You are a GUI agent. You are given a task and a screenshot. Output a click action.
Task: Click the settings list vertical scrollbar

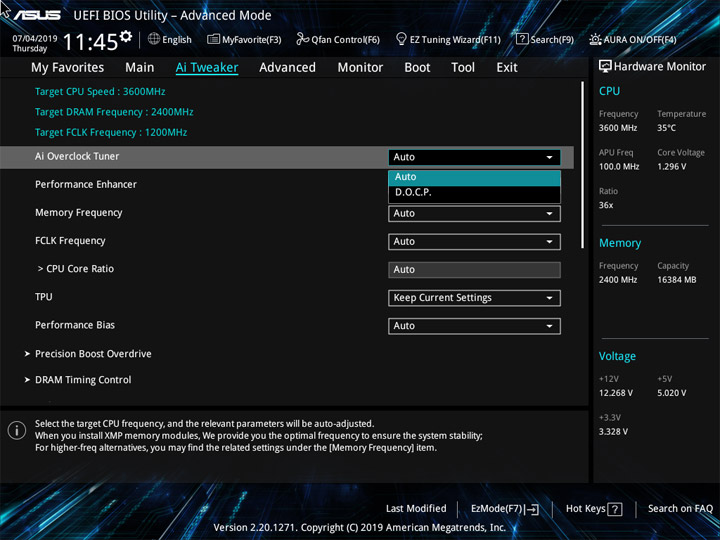(583, 165)
